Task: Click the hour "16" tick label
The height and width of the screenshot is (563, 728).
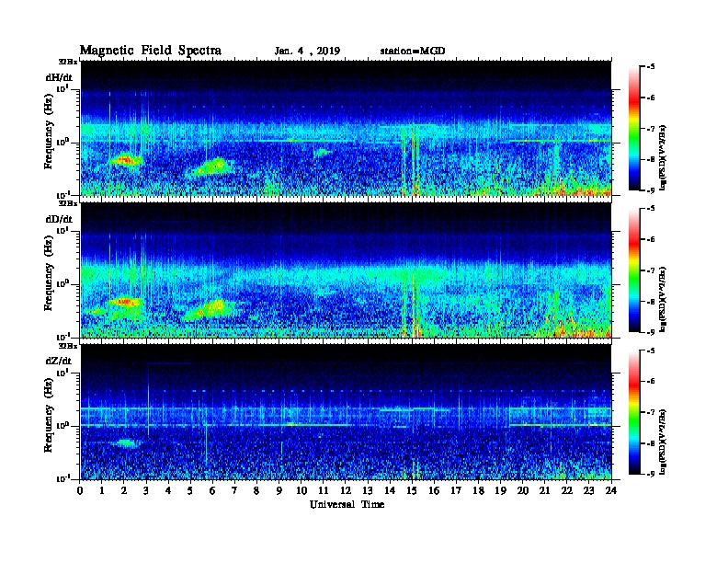Action: point(434,490)
